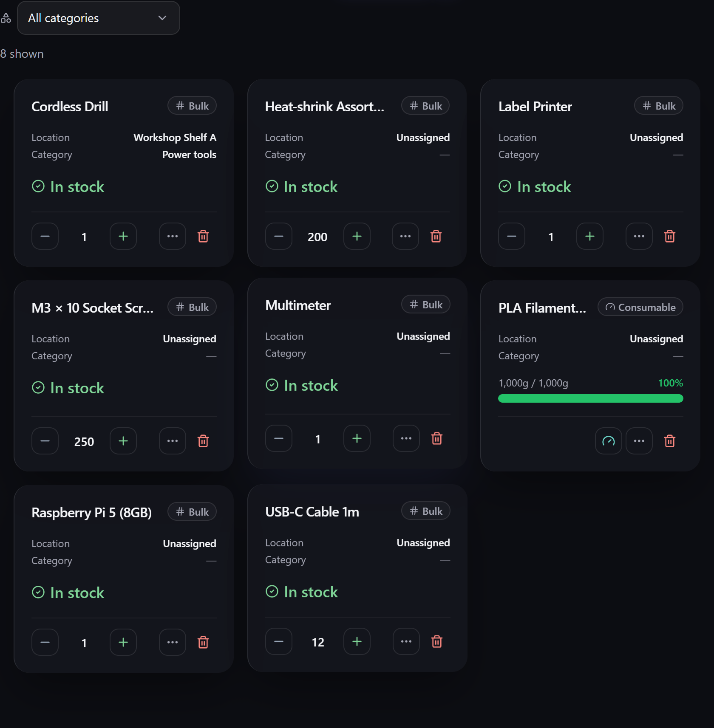The image size is (714, 728).
Task: Click the quantity 250 on M3 Socket Screw
Action: point(84,442)
